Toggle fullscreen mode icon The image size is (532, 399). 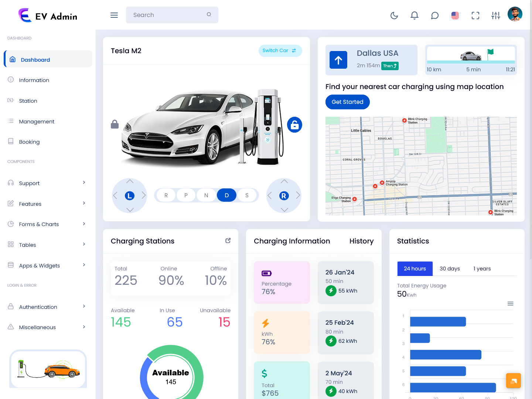pos(475,15)
